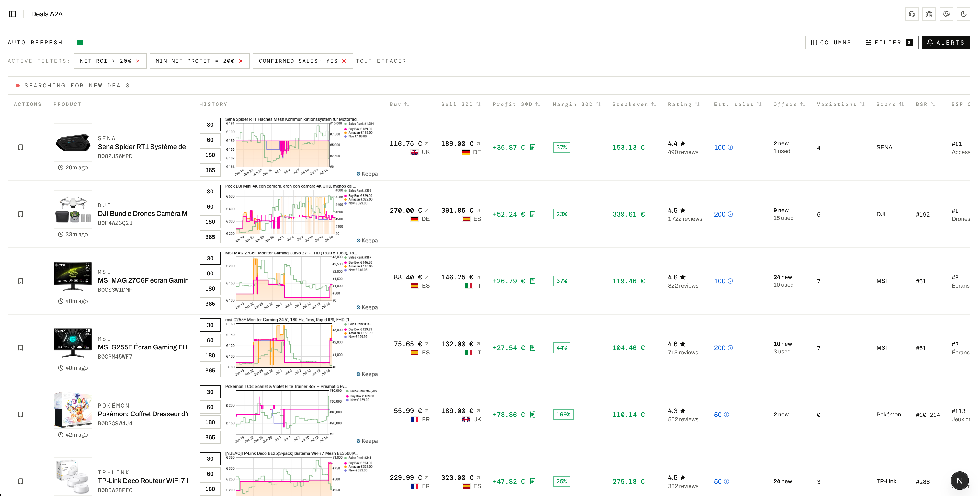The width and height of the screenshot is (980, 496).
Task: Open profit details for +47.82 € TP-Link
Action: (532, 481)
